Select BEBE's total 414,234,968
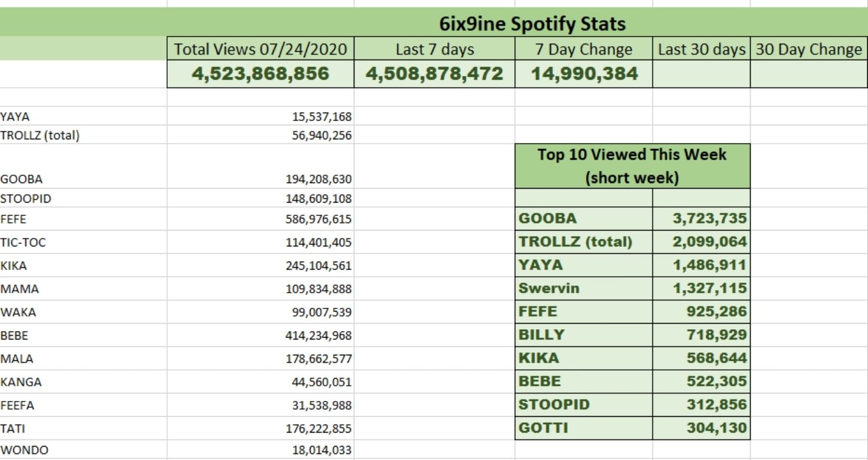Viewport: 868px width, 460px height. (x=319, y=335)
